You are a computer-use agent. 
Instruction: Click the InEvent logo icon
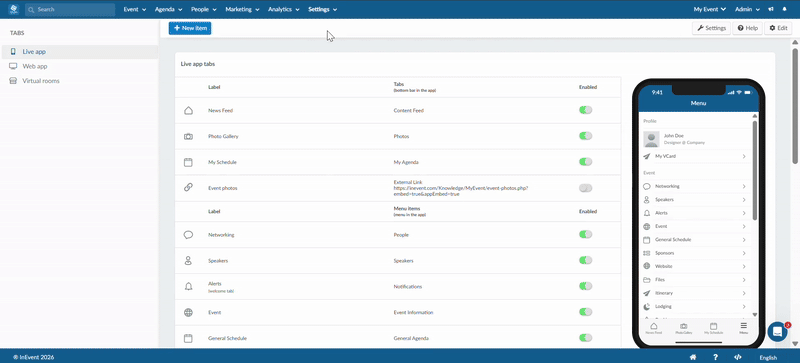pos(13,9)
